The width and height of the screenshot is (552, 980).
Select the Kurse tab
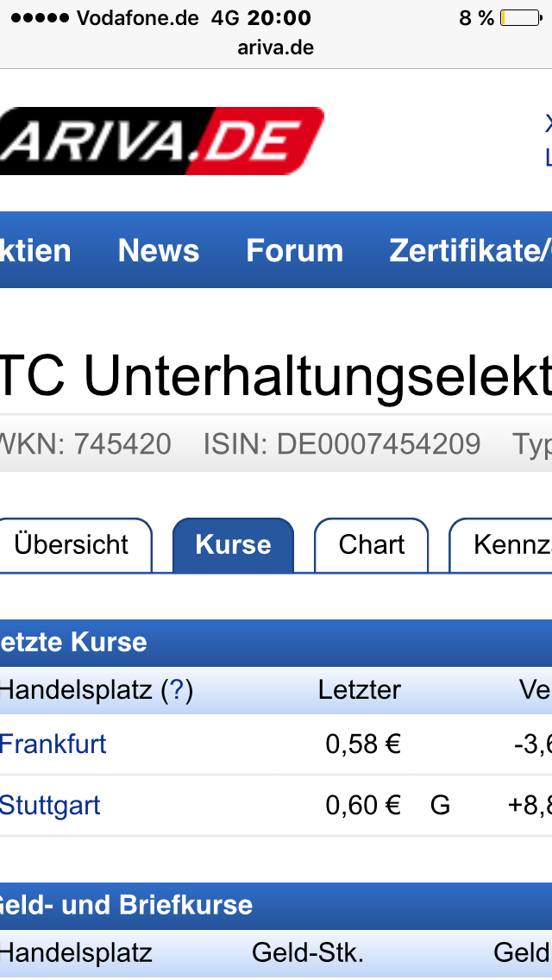[x=233, y=544]
